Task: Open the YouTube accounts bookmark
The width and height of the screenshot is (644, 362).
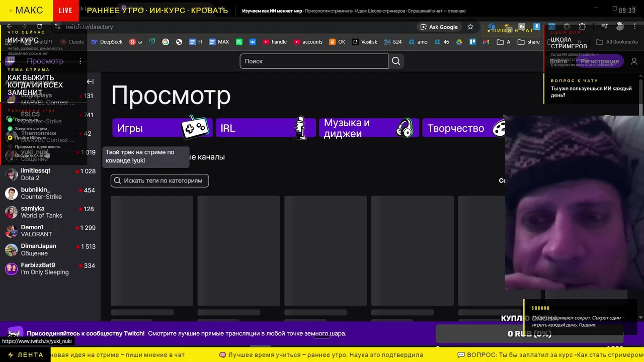Action: pyautogui.click(x=308, y=42)
